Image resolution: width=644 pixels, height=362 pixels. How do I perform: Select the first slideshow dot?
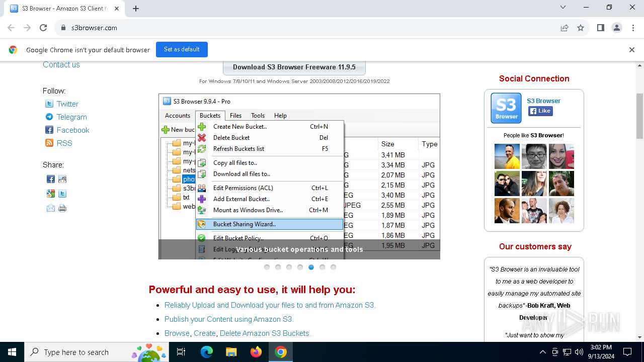[x=267, y=267]
